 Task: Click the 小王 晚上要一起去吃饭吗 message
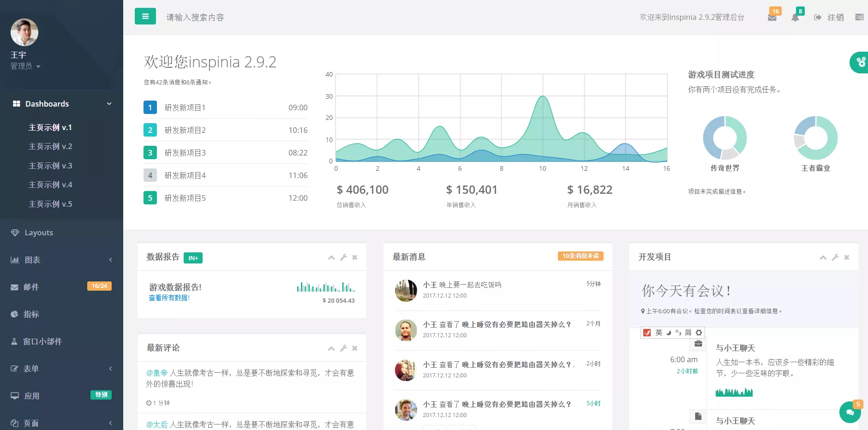pyautogui.click(x=462, y=285)
